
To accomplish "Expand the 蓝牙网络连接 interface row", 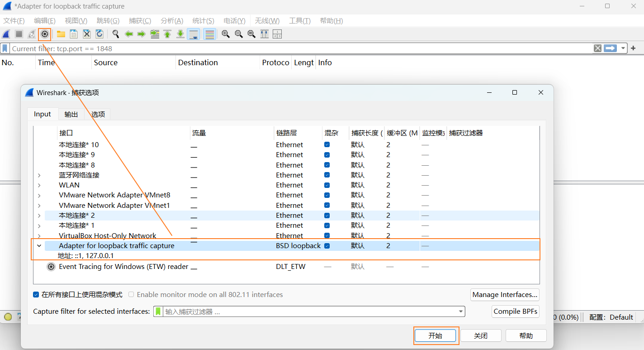I will point(39,175).
